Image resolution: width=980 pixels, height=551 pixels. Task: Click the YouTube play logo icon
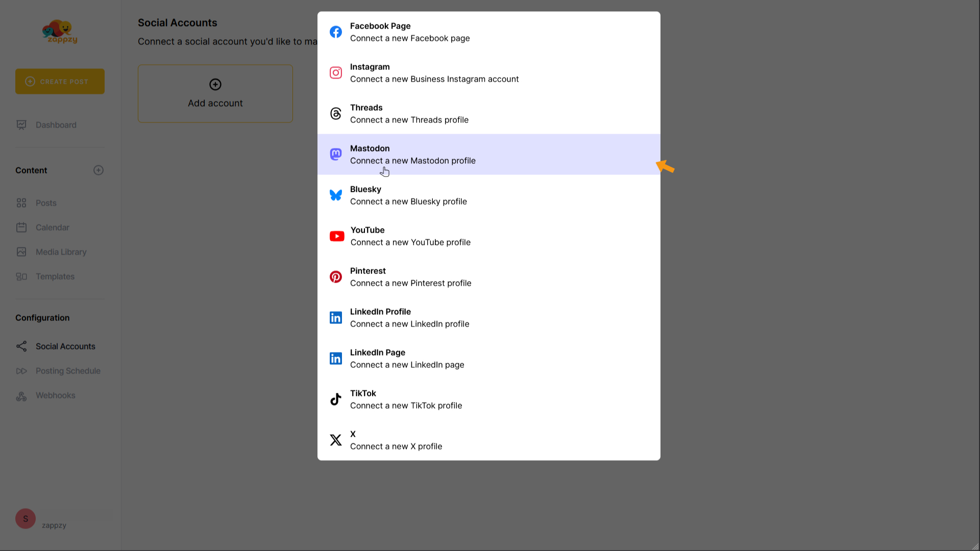pos(337,236)
